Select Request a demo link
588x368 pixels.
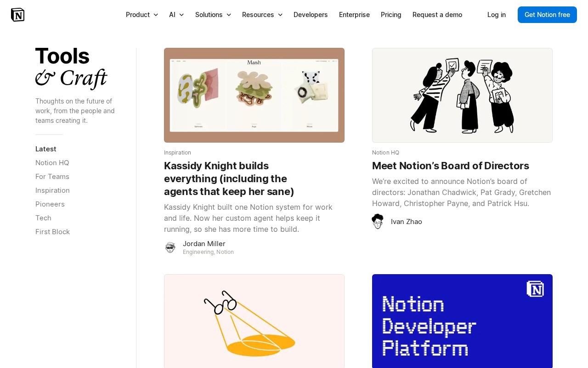click(x=437, y=15)
